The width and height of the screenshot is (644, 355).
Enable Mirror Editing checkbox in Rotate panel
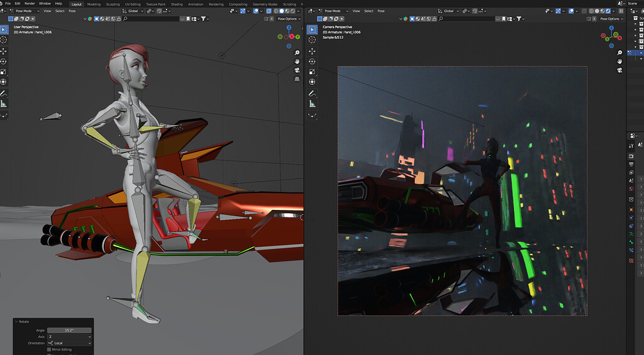(x=49, y=349)
